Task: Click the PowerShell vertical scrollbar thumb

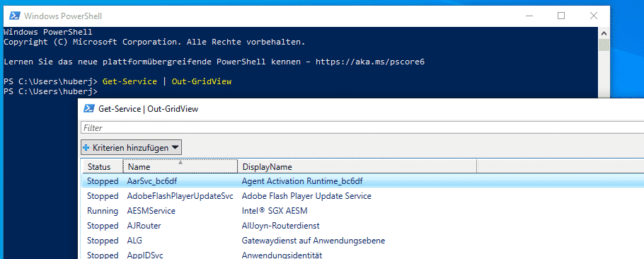Action: pos(604,45)
